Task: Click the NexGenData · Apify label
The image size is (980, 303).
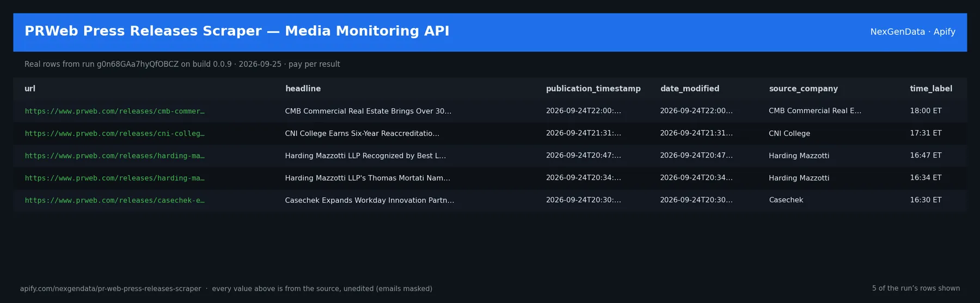Action: click(x=912, y=32)
